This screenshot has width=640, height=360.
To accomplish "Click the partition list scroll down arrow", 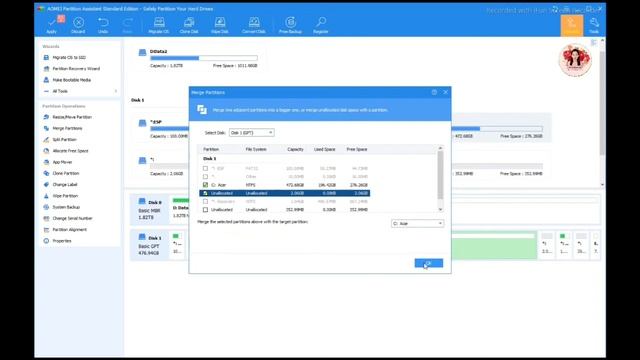I will 440,209.
